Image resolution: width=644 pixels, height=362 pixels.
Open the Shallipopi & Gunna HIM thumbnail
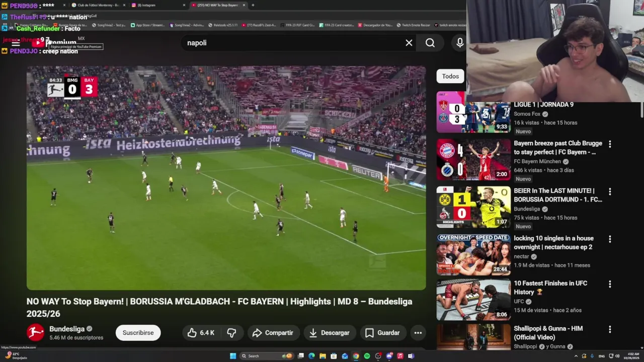click(473, 337)
